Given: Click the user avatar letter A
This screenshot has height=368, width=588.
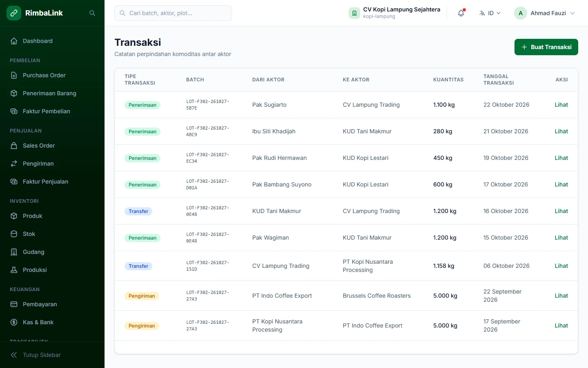Looking at the screenshot, I should pos(520,13).
